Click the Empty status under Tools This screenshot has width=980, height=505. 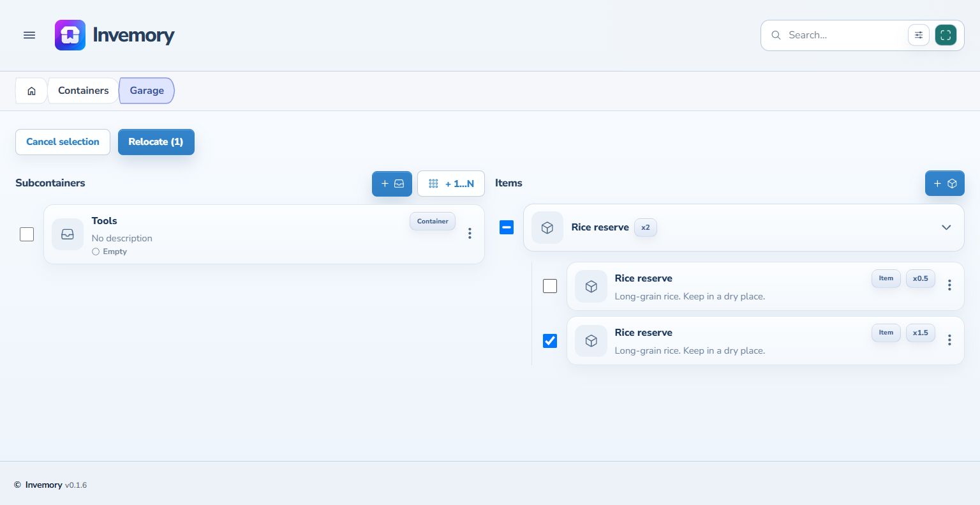tap(110, 252)
